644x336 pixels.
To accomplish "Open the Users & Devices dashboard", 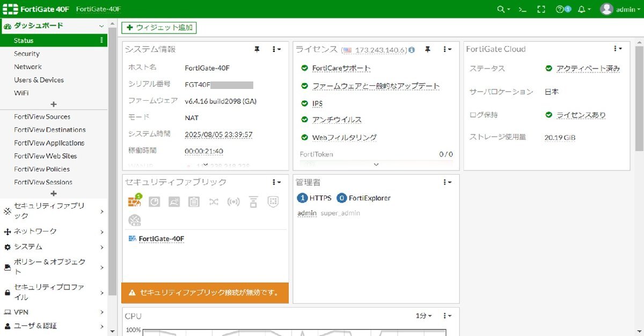I will click(x=39, y=80).
